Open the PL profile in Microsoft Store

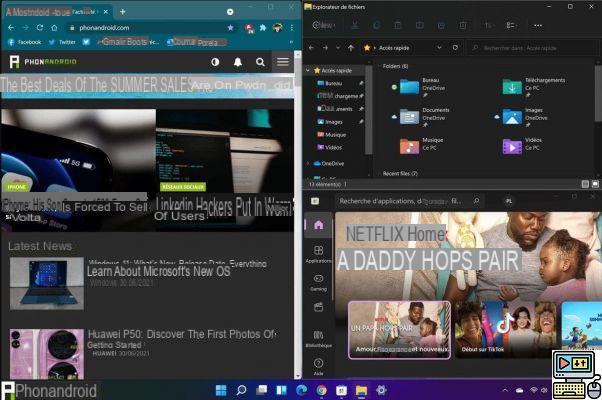click(509, 201)
